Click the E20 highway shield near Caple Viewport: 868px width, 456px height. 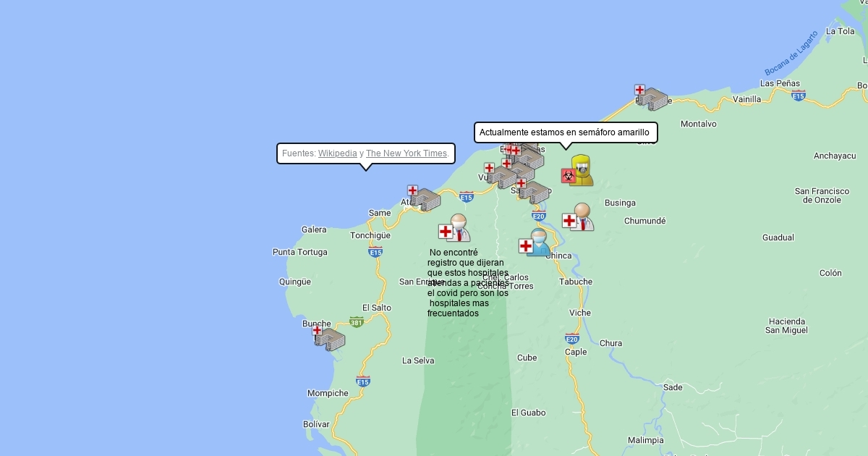(x=572, y=339)
